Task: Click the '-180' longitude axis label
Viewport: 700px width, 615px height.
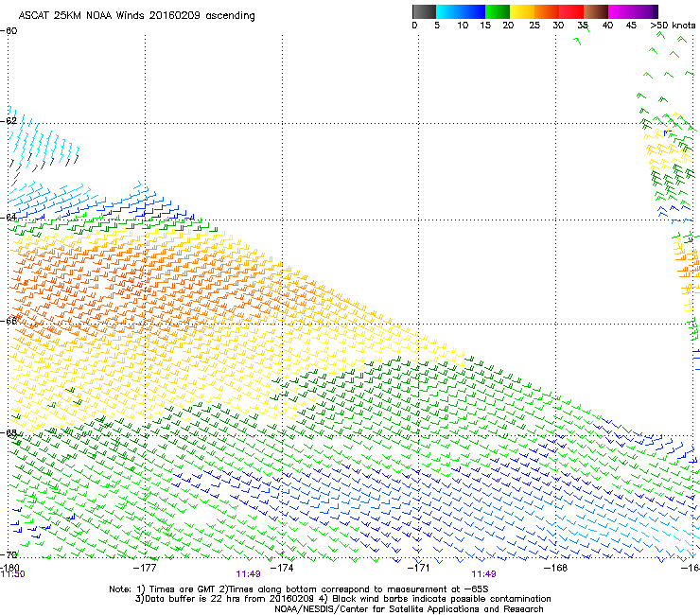Action: (9, 568)
